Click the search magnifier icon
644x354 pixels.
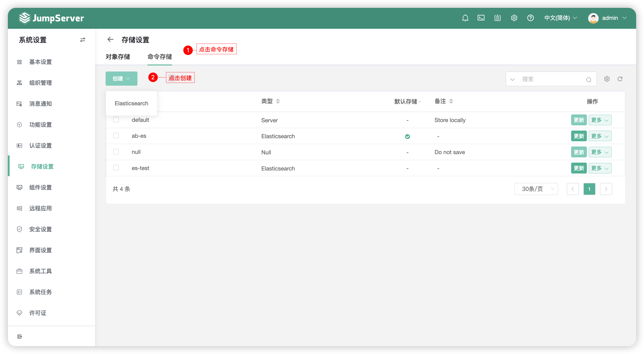[589, 79]
